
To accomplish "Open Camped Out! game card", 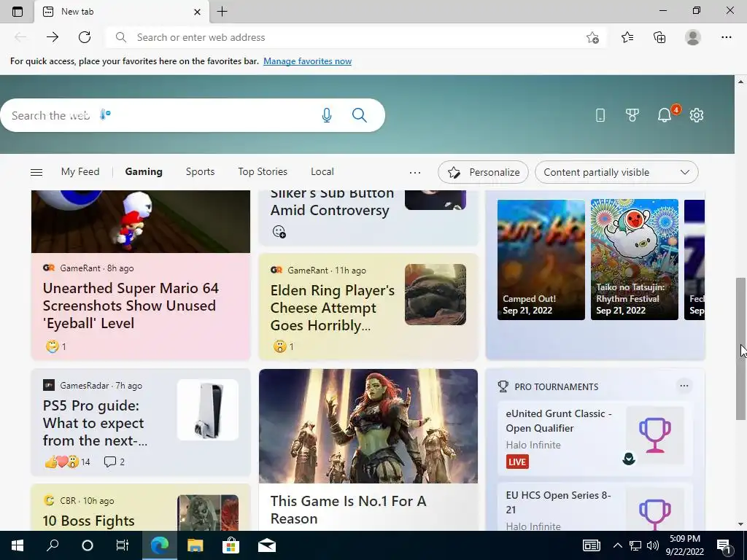I will 541,260.
